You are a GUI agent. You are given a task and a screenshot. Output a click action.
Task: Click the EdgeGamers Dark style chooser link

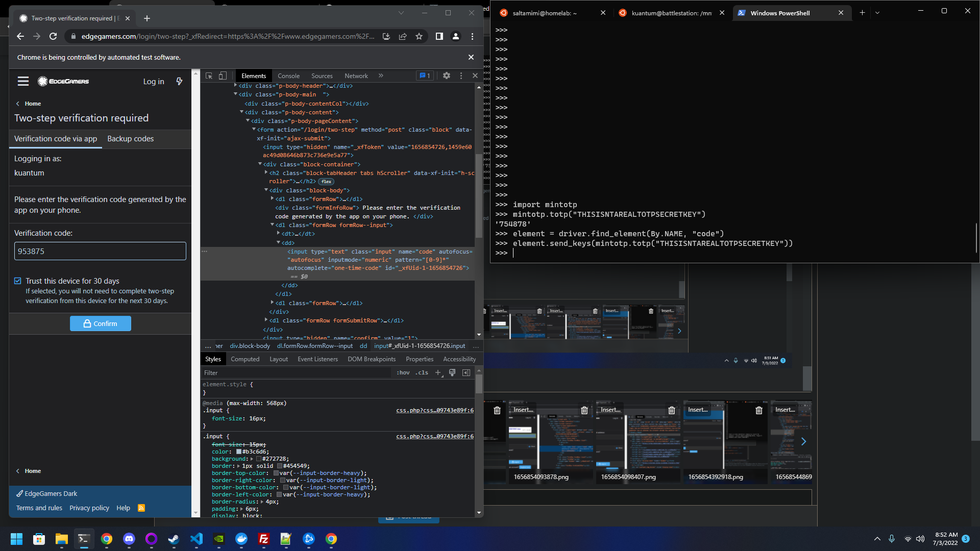[47, 493]
